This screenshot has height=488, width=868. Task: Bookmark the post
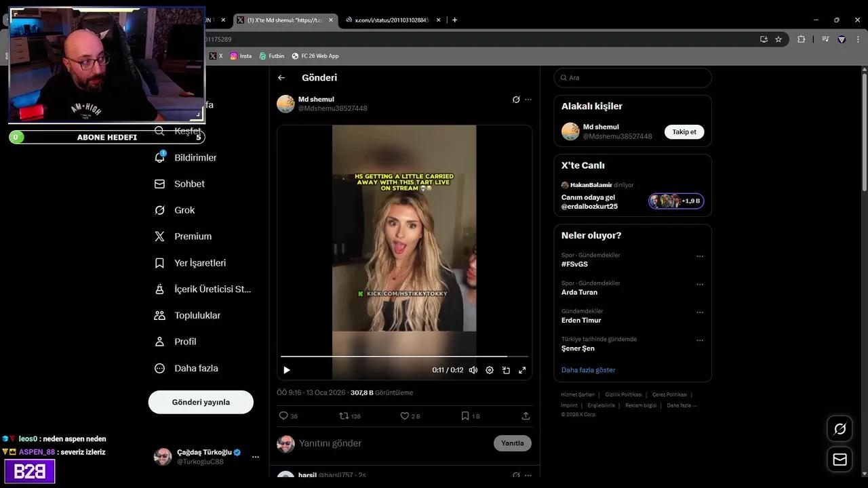tap(465, 415)
